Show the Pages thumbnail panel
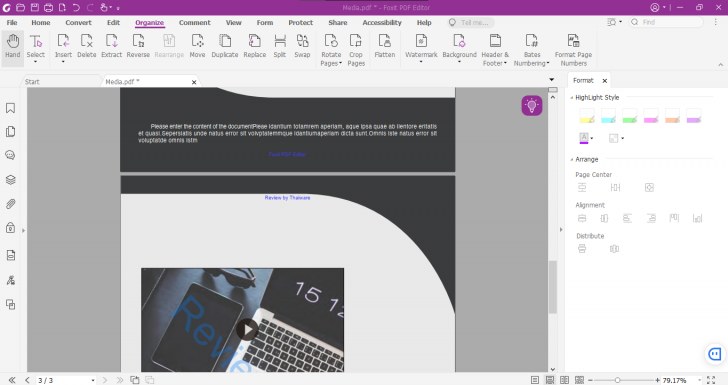The width and height of the screenshot is (728, 385). pyautogui.click(x=10, y=132)
